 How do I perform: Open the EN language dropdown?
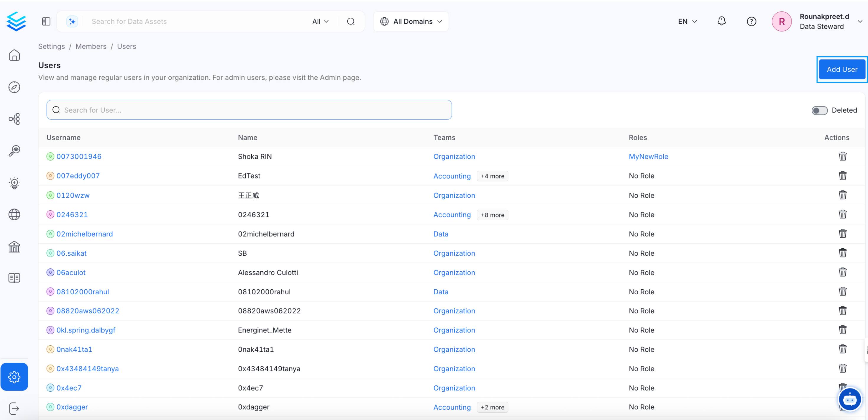[687, 21]
